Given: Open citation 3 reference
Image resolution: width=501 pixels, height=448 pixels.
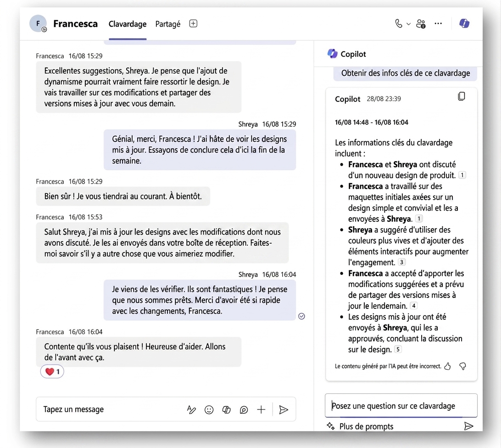Looking at the screenshot, I should tap(401, 262).
